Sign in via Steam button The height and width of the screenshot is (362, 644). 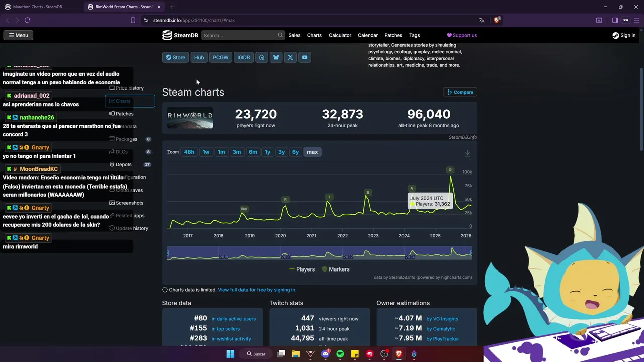tap(624, 35)
